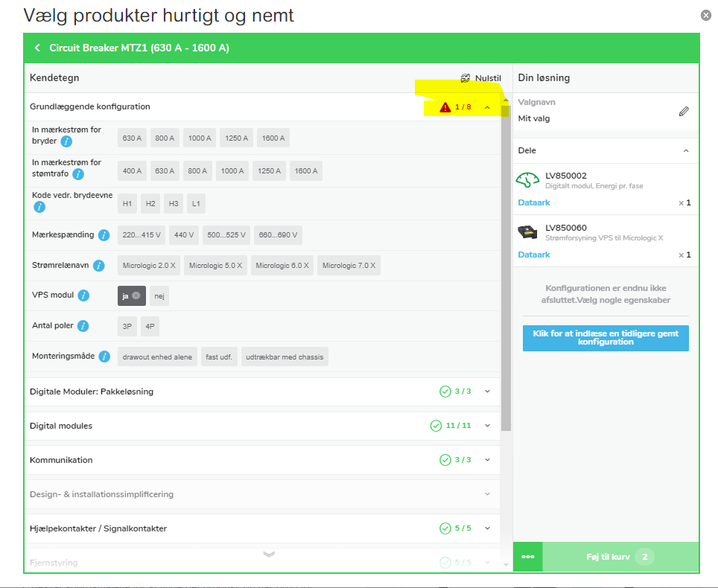Go back using the arrow beside Circuit Breaker MTZ1

tap(37, 48)
